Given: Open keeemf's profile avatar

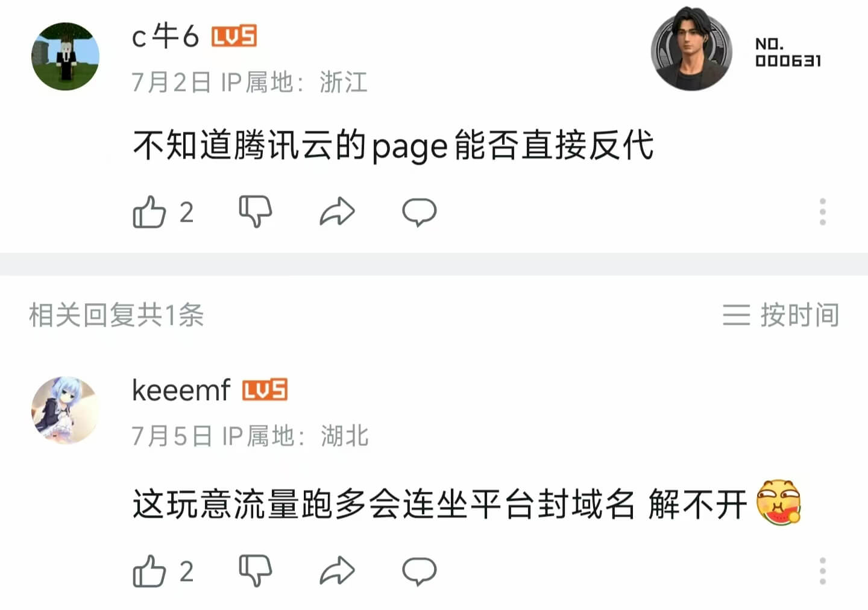Looking at the screenshot, I should pos(65,410).
